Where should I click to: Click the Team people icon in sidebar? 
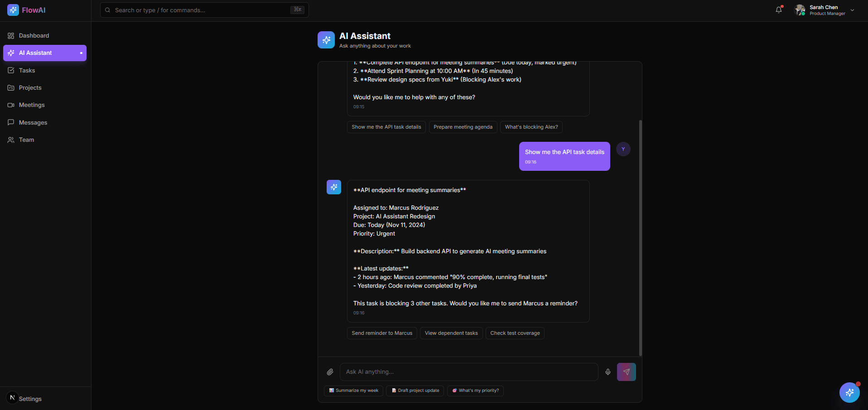pyautogui.click(x=10, y=140)
